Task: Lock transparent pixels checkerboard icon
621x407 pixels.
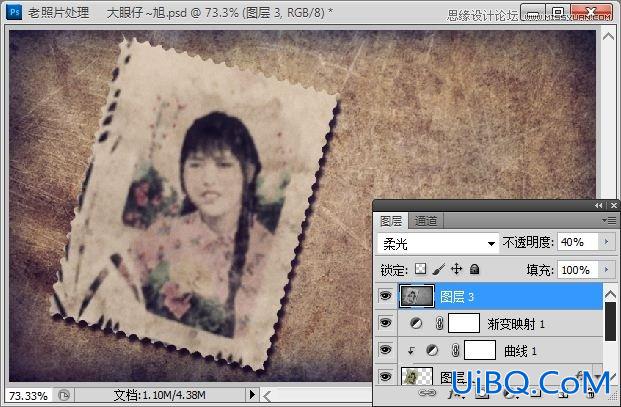Action: pos(420,269)
